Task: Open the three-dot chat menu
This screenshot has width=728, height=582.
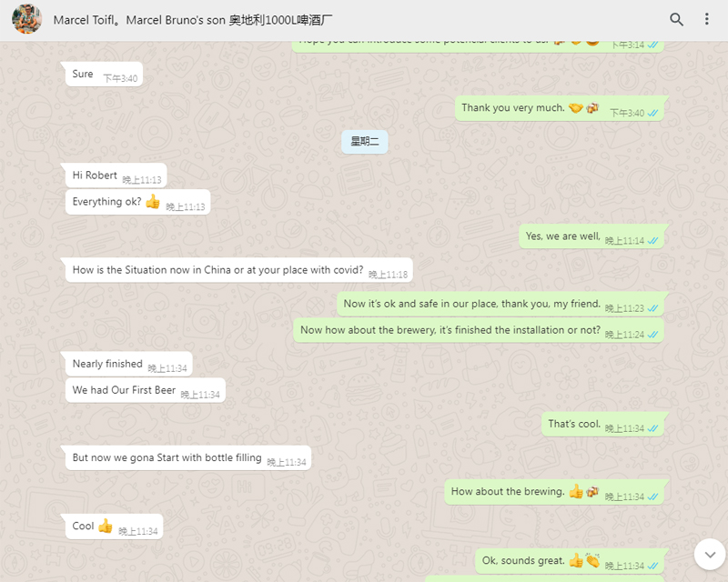Action: (x=707, y=19)
